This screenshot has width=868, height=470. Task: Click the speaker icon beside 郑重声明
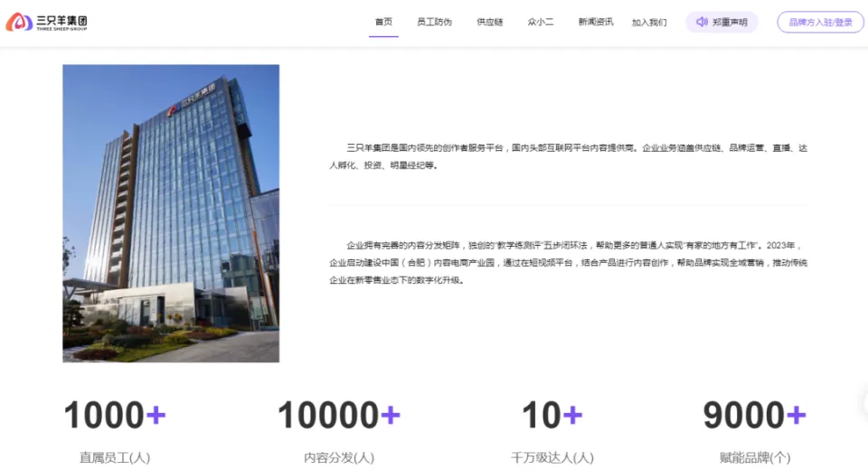pyautogui.click(x=702, y=22)
